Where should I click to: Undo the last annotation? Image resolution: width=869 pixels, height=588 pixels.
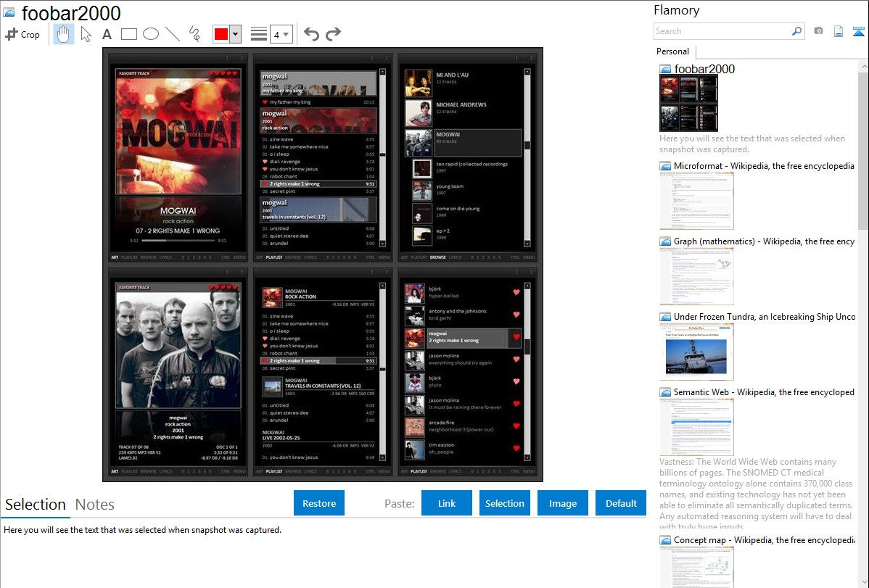[x=311, y=34]
